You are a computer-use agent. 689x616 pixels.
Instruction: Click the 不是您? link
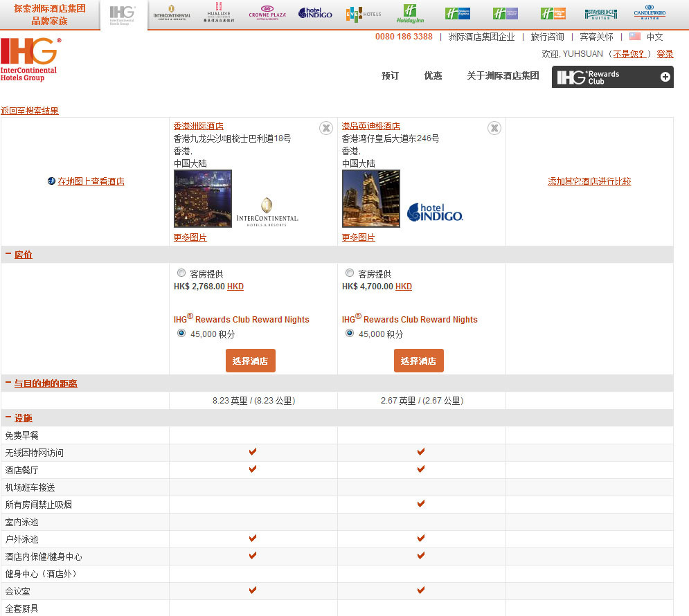coord(629,54)
